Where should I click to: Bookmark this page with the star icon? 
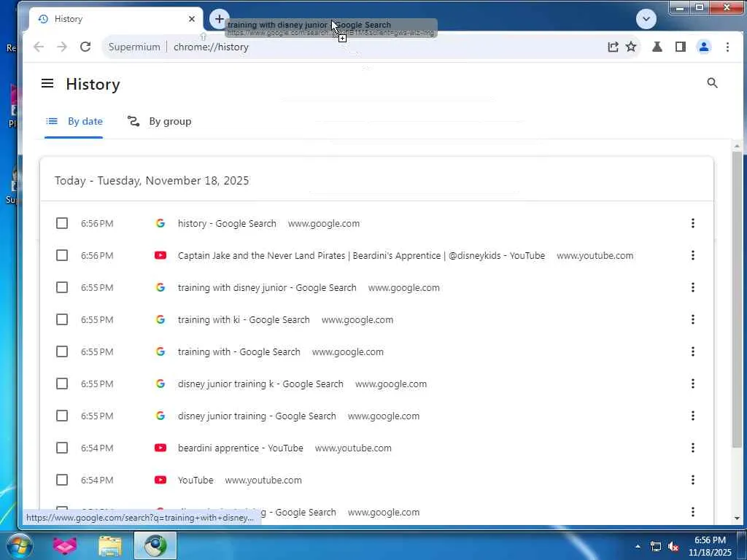pos(631,47)
